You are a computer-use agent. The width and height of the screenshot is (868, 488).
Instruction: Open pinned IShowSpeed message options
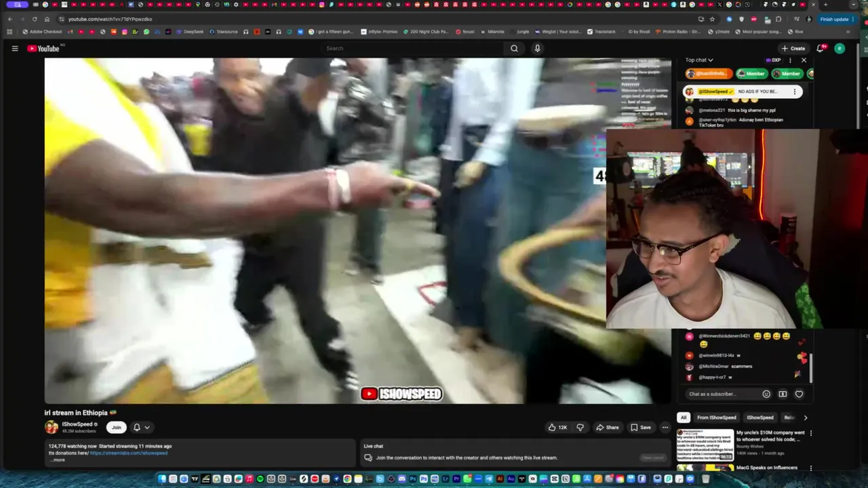[x=794, y=91]
